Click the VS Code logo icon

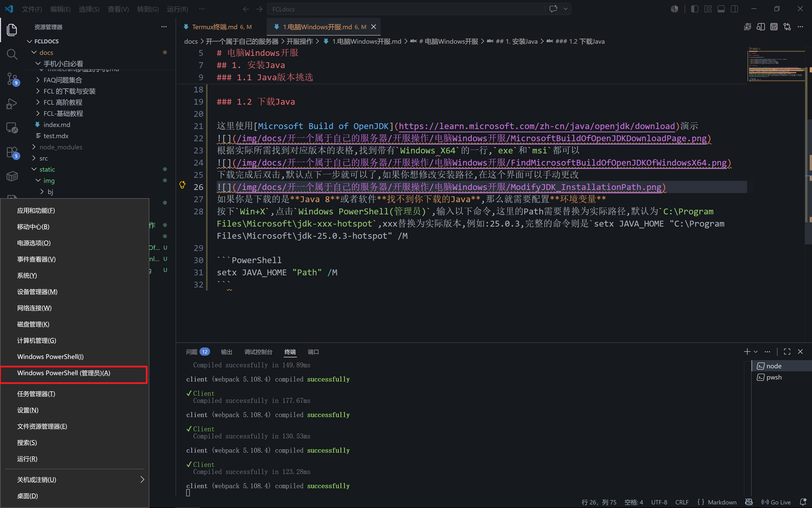[x=9, y=9]
